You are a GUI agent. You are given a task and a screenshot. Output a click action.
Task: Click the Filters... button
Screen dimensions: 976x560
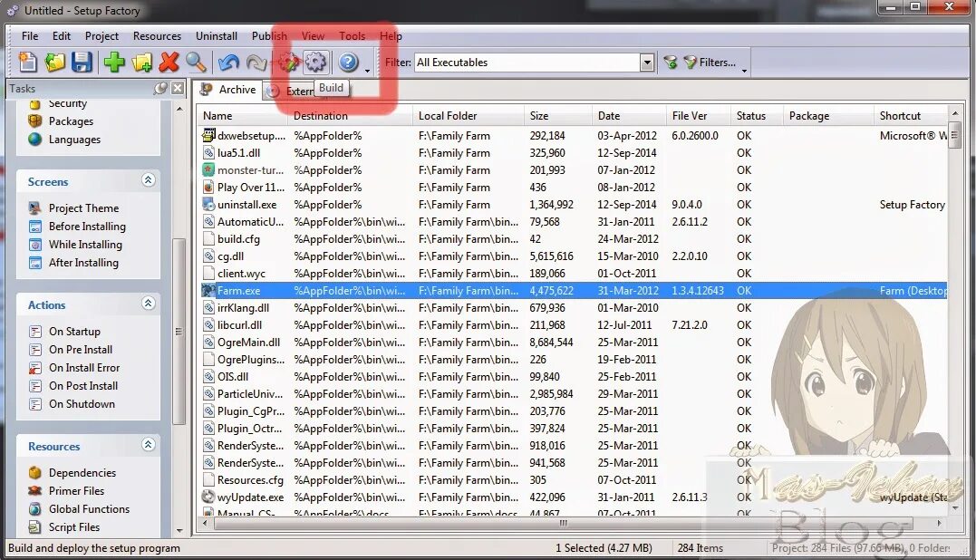(710, 63)
